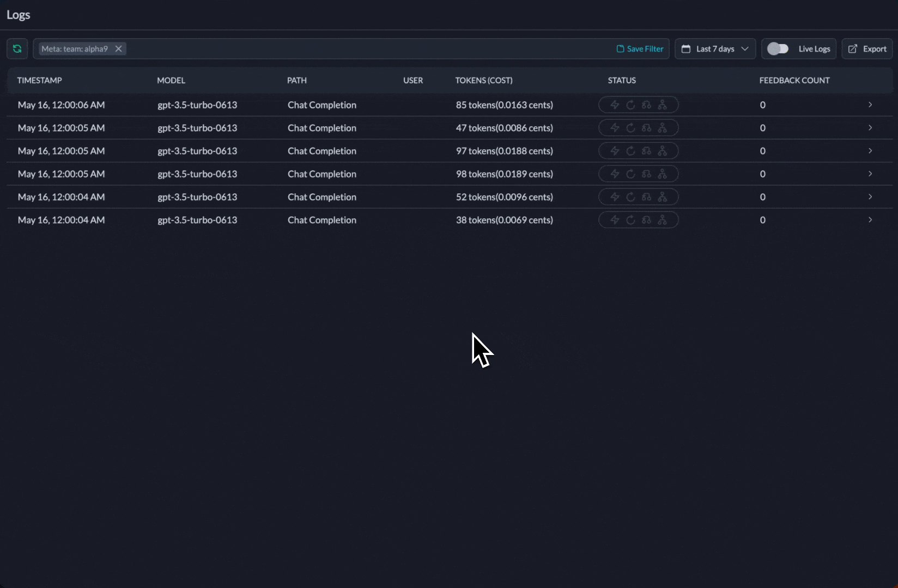Click fallback icon in the 52 tokens row
898x588 pixels.
[x=646, y=197]
